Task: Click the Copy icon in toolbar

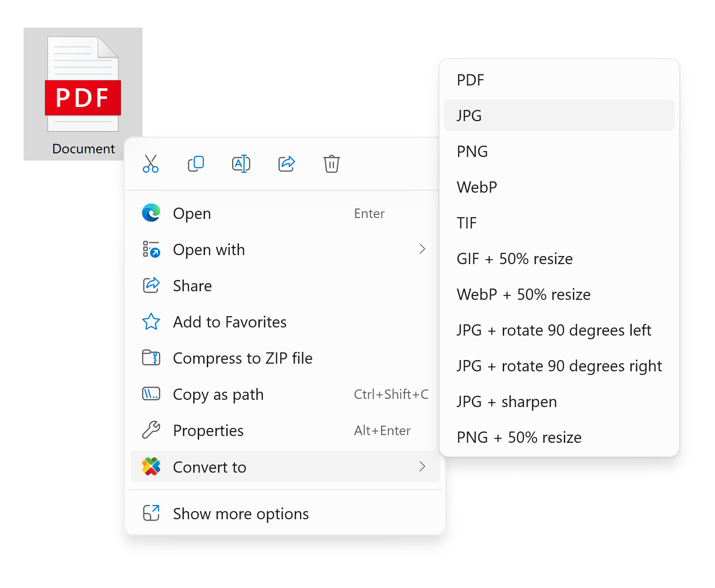Action: coord(196,164)
